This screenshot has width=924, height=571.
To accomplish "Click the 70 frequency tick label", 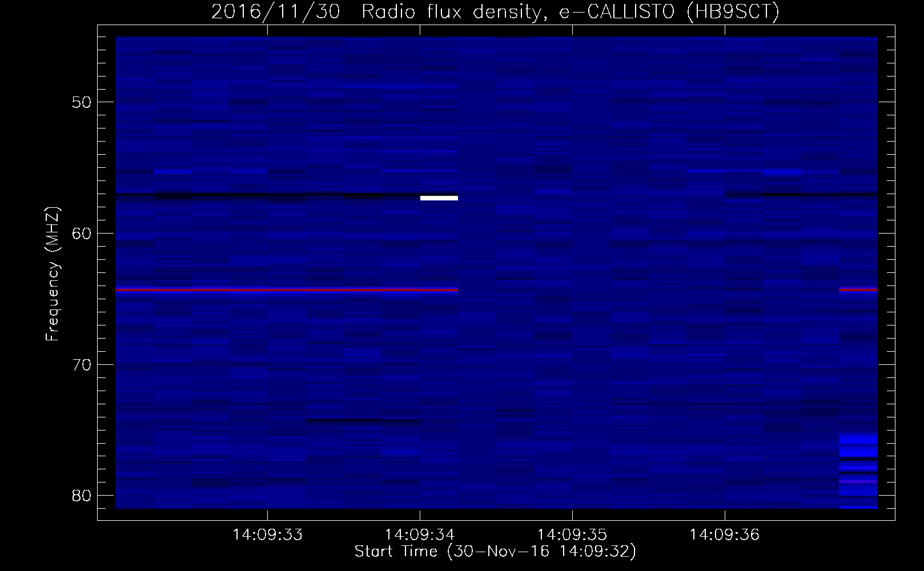I will tap(82, 365).
